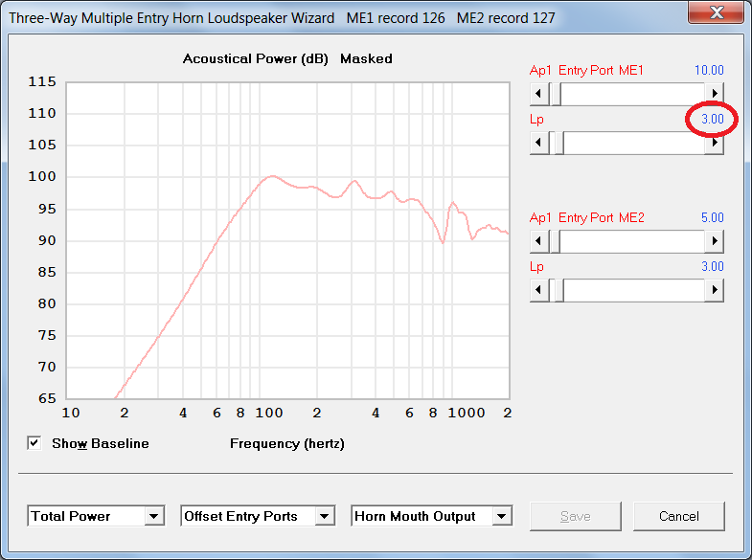The width and height of the screenshot is (752, 560).
Task: Toggle the Show Baseline checkbox
Action: (34, 443)
